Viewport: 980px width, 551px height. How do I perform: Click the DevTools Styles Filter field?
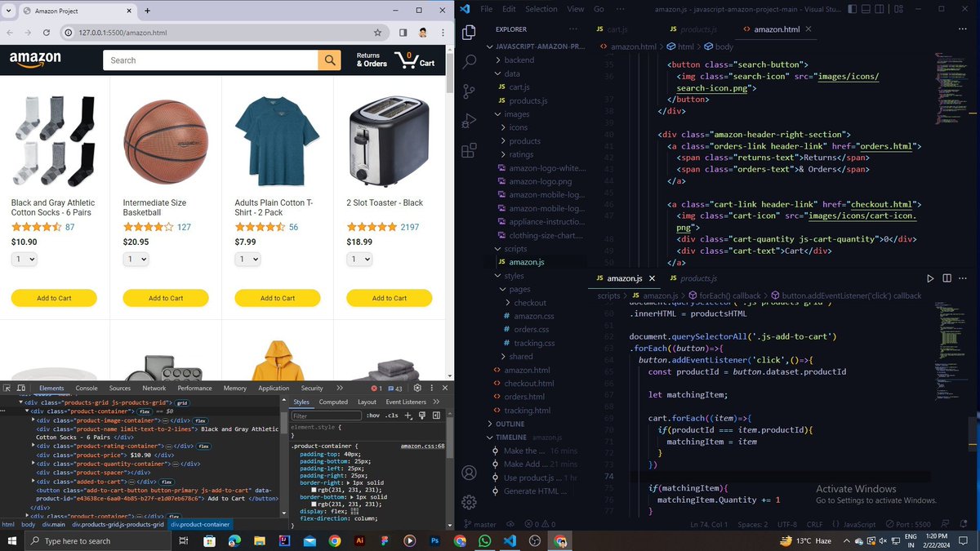[325, 415]
